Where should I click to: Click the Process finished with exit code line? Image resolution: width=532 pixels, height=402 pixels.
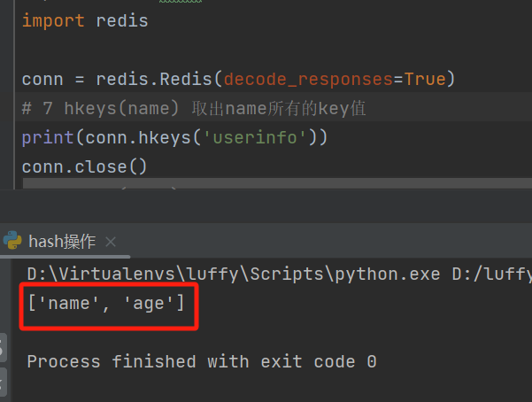click(x=202, y=361)
